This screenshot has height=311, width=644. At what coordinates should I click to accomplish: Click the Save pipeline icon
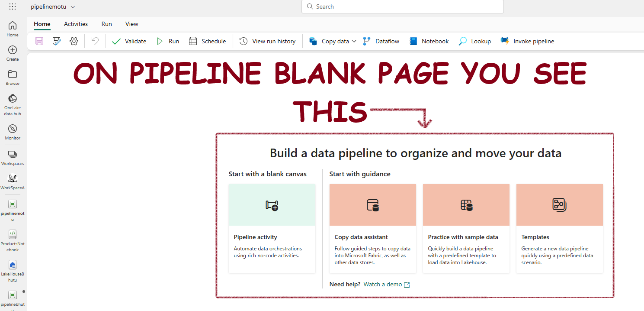pyautogui.click(x=39, y=41)
